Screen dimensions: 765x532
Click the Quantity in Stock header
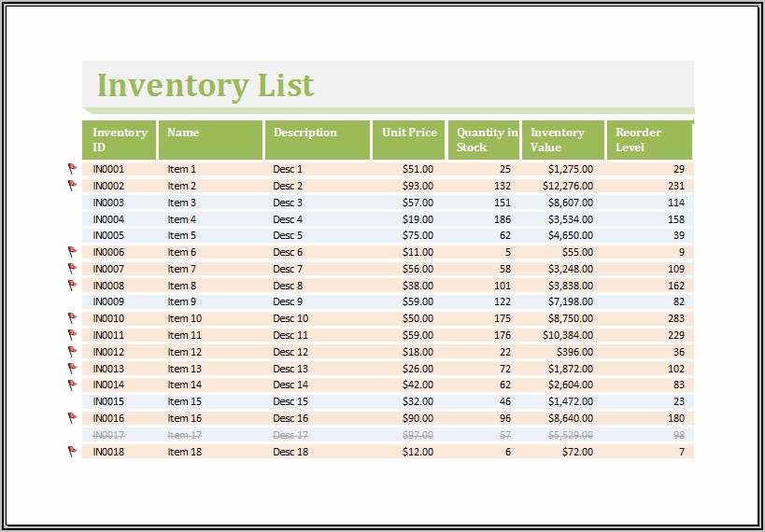click(x=484, y=140)
